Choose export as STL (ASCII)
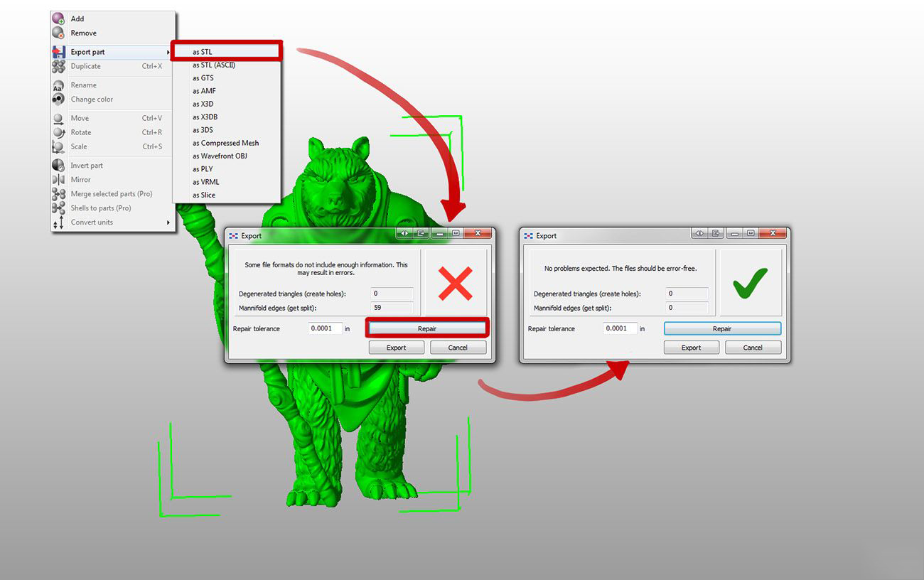Viewport: 924px width, 580px height. click(x=227, y=65)
